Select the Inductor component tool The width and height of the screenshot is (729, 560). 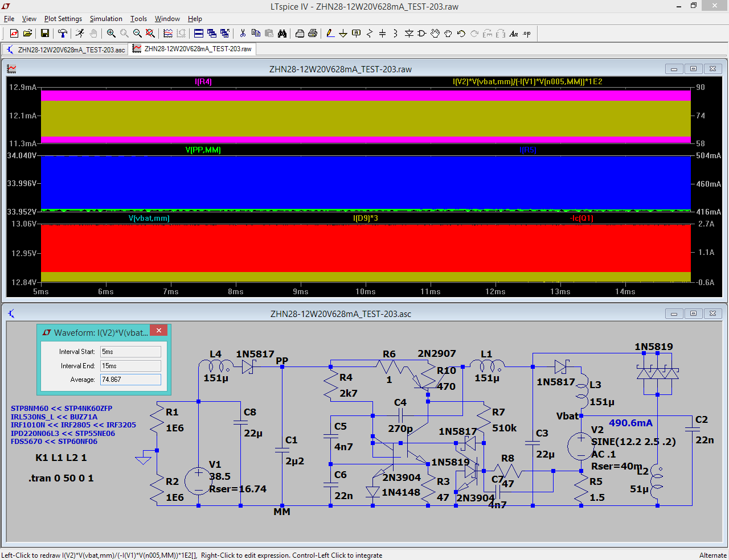tap(395, 34)
